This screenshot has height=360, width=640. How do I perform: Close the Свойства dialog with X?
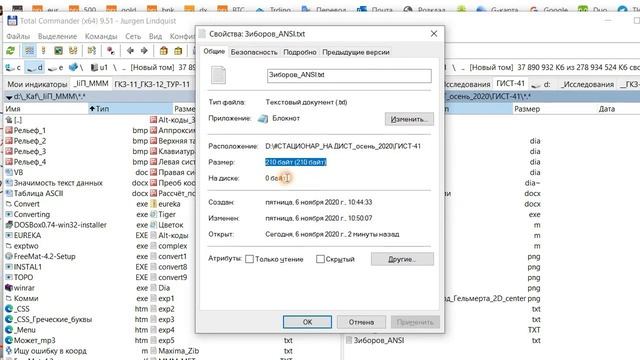pyautogui.click(x=434, y=34)
